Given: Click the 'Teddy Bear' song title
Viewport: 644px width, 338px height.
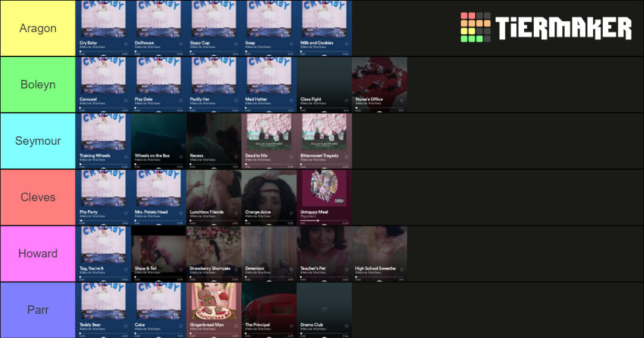Looking at the screenshot, I should [x=90, y=325].
